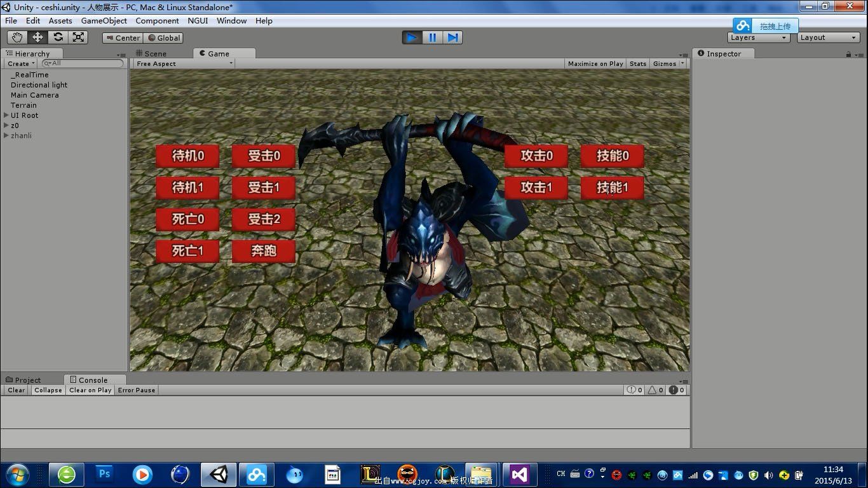Open the Hierarchy panel options menu

(x=121, y=55)
